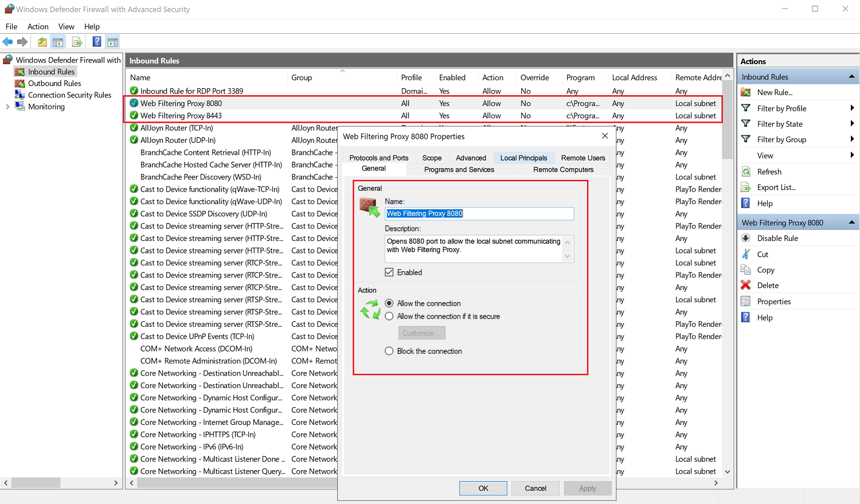The width and height of the screenshot is (860, 504).
Task: Open the Filter by Group submenu arrow
Action: [x=852, y=139]
